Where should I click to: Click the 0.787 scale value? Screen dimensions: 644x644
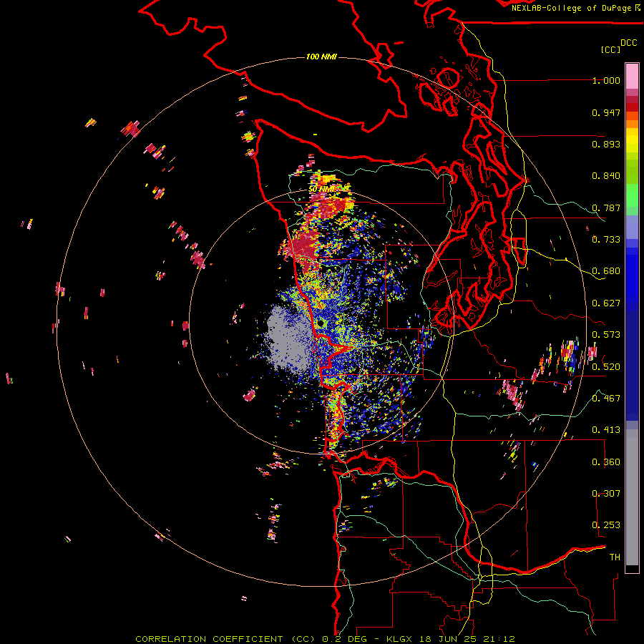(x=606, y=208)
